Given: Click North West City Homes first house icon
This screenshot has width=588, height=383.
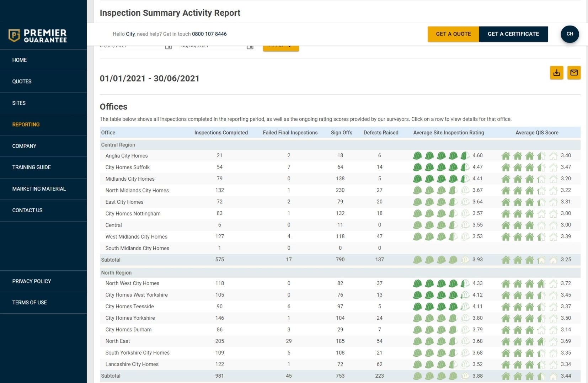Looking at the screenshot, I should click(x=506, y=283).
